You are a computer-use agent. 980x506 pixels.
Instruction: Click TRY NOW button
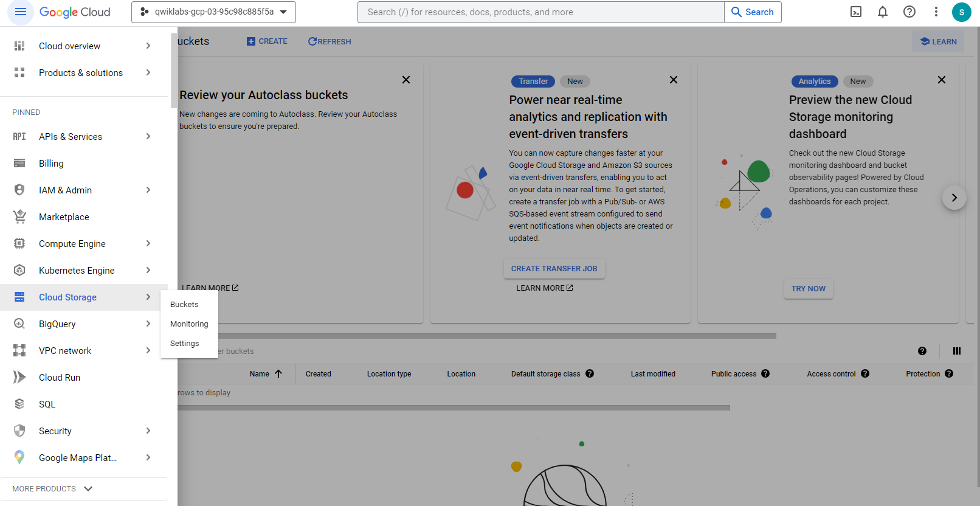809,288
